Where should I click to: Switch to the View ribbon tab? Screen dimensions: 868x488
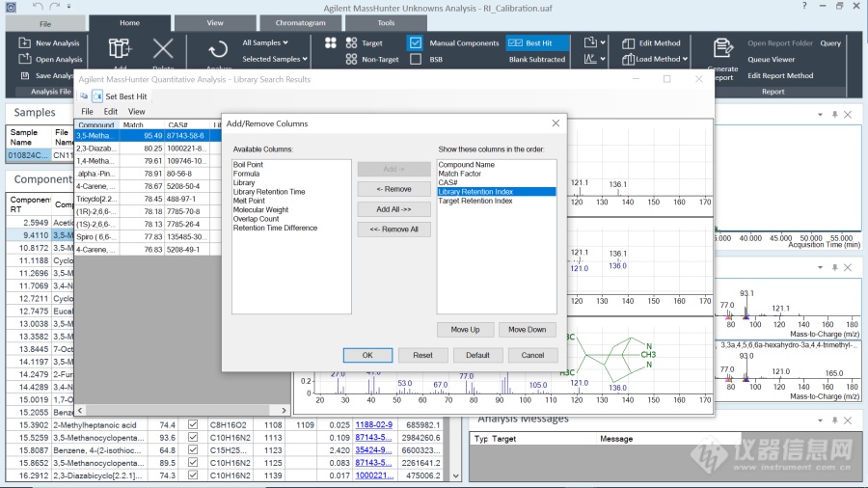tap(215, 23)
